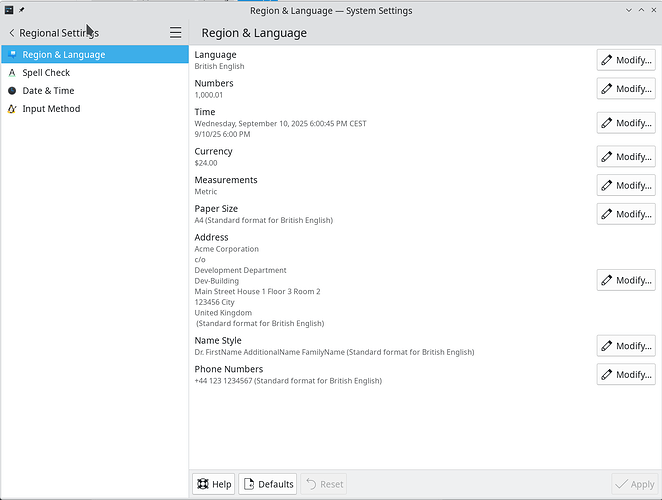Viewport: 662px width, 500px height.
Task: Open the Date & Time settings page
Action: [x=48, y=91]
